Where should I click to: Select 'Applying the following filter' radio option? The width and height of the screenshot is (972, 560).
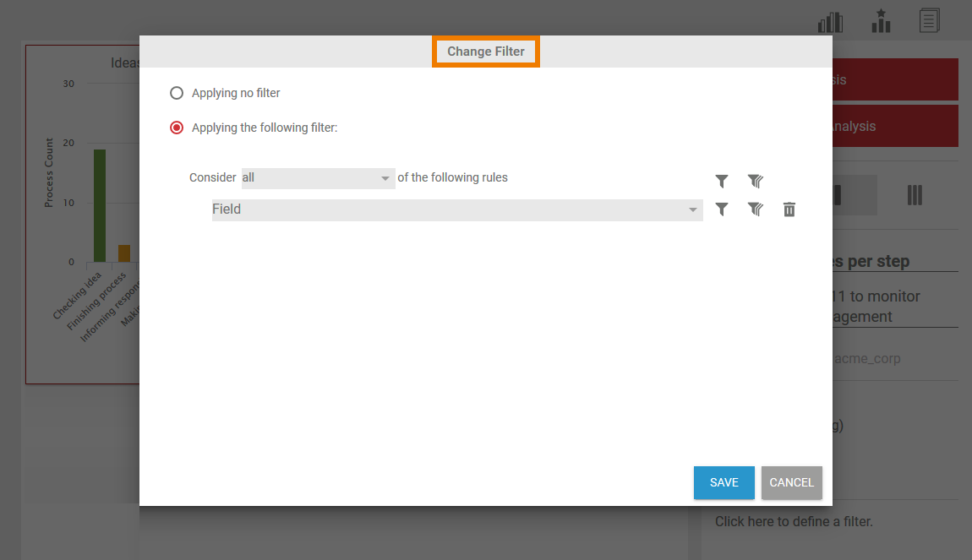(x=177, y=128)
